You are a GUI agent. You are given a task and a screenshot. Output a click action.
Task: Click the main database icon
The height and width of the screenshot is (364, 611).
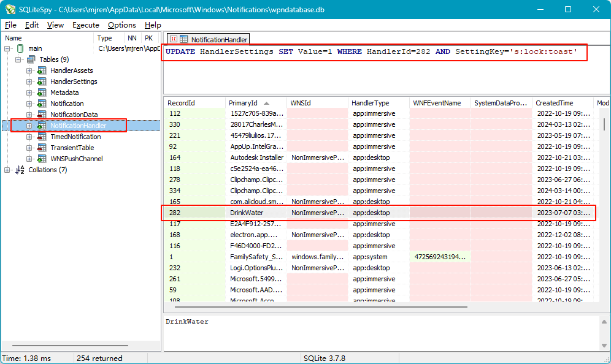click(x=20, y=48)
